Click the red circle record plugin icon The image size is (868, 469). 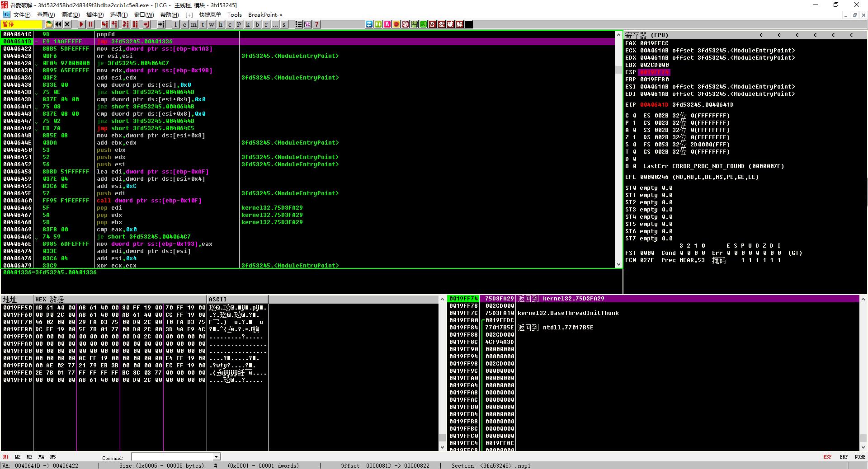point(396,24)
